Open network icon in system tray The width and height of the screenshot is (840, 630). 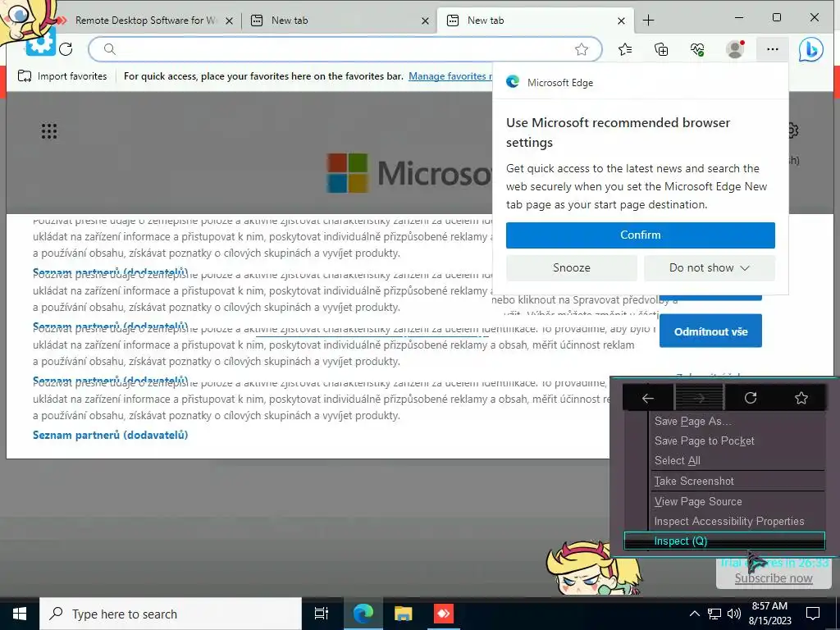714,614
